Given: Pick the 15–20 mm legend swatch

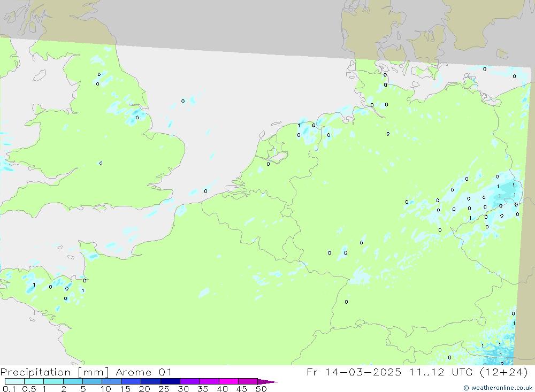Looking at the screenshot, I should pos(131,381).
